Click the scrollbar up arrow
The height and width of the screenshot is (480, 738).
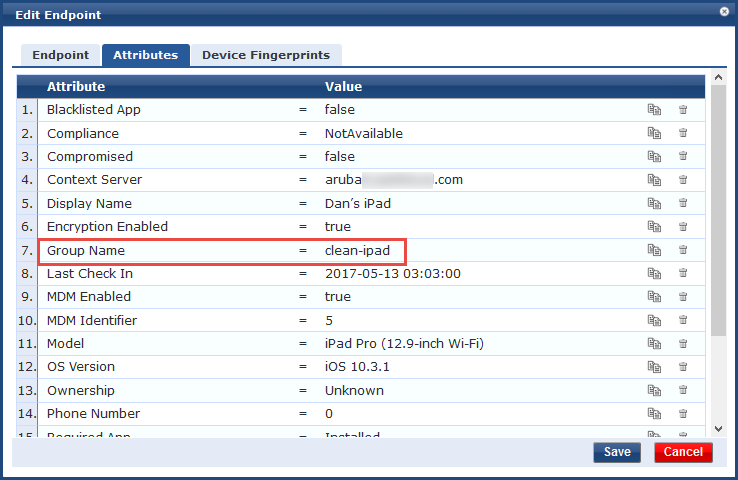point(718,77)
